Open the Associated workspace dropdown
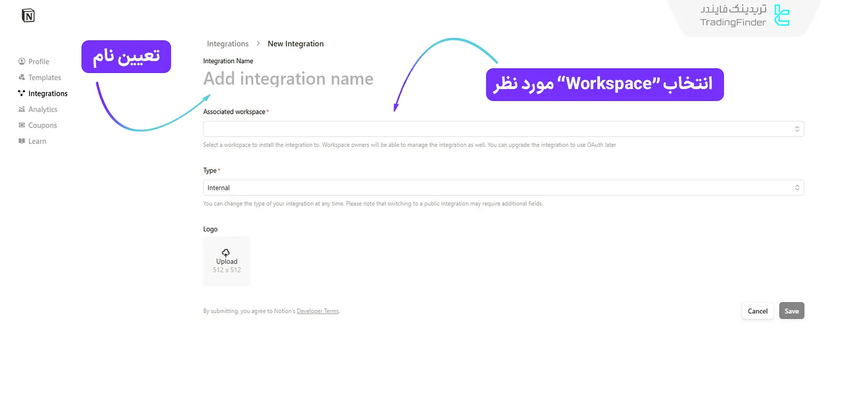 point(504,129)
